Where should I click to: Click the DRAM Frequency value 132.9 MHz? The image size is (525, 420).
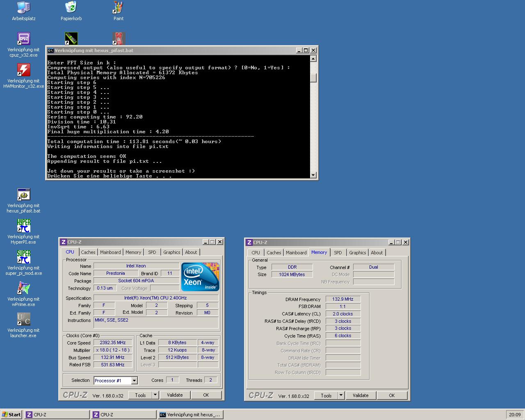point(343,299)
